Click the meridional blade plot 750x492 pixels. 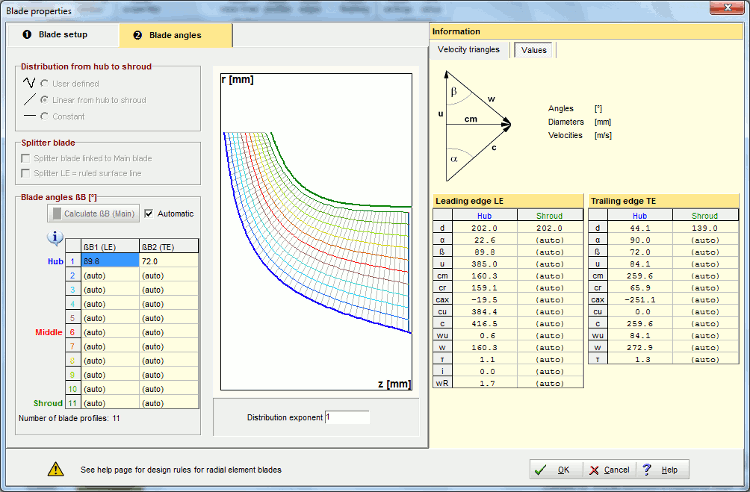(316, 232)
